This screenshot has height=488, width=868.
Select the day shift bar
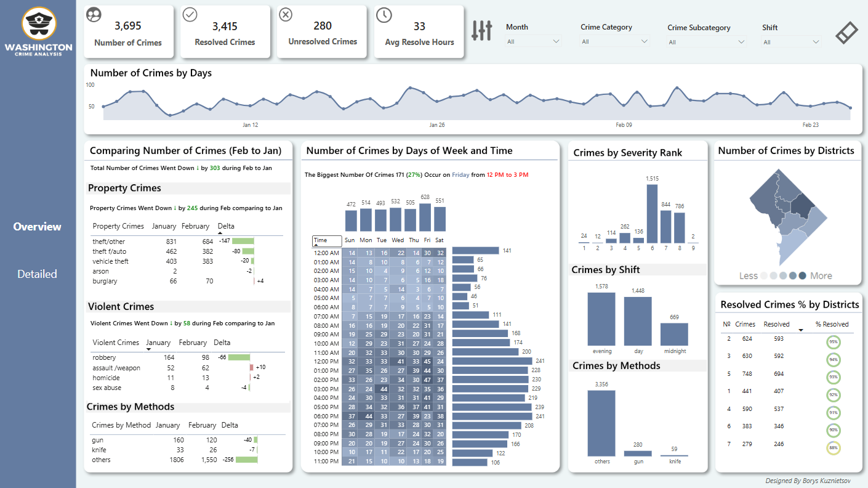(638, 321)
